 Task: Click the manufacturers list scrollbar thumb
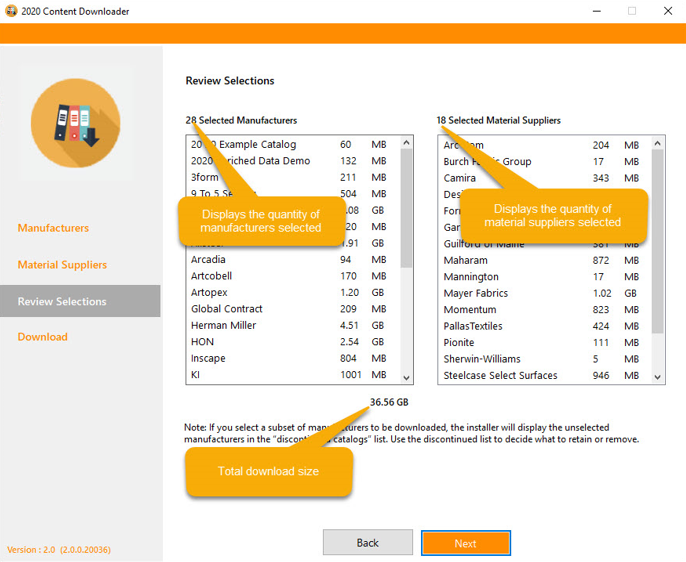pyautogui.click(x=406, y=208)
